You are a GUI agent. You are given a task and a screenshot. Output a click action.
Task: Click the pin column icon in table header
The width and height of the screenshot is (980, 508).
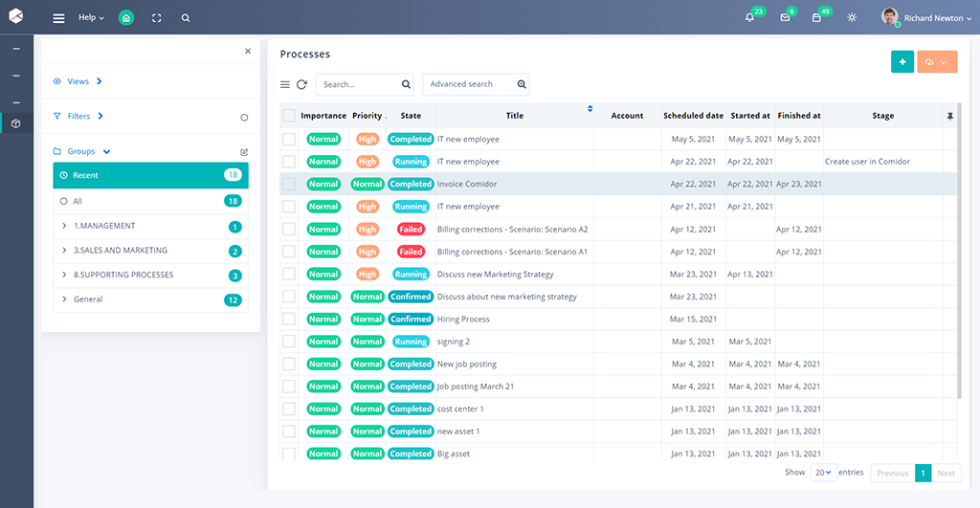pos(949,116)
